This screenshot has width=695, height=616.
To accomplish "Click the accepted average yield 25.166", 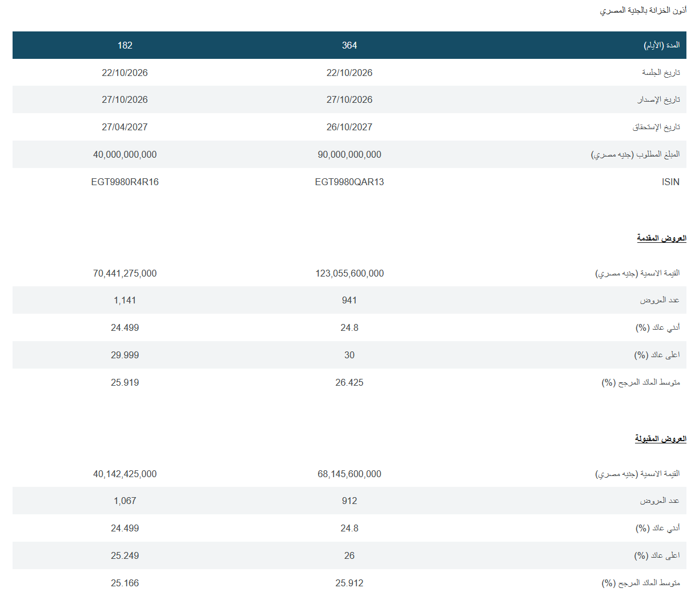I will 125,583.
